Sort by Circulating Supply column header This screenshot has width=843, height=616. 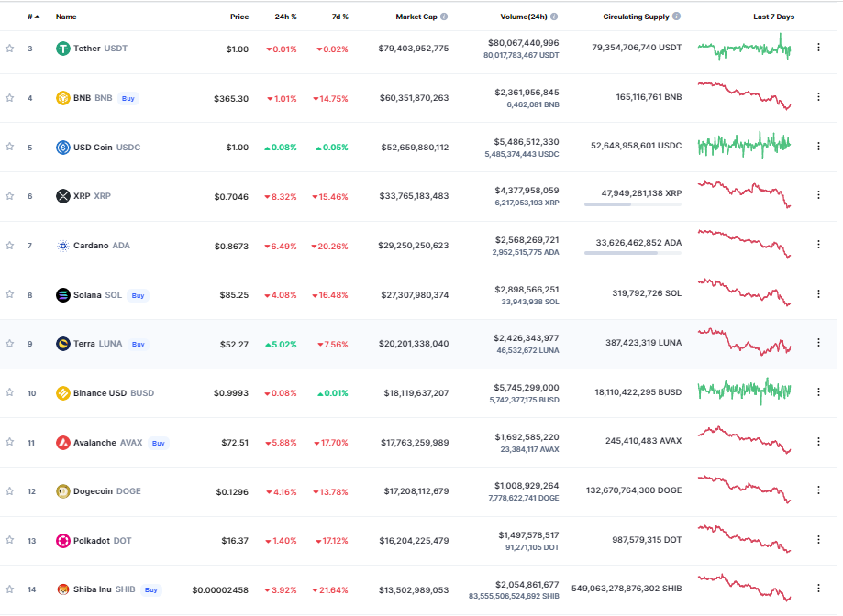click(x=636, y=16)
